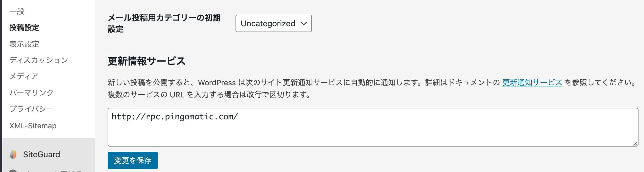Follow the 更新通知サービス documentation link

click(532, 83)
